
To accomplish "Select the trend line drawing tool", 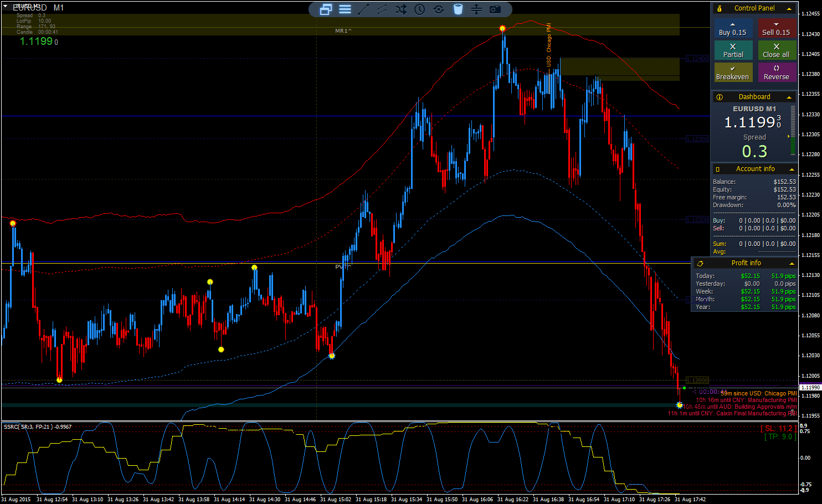I will 363,9.
